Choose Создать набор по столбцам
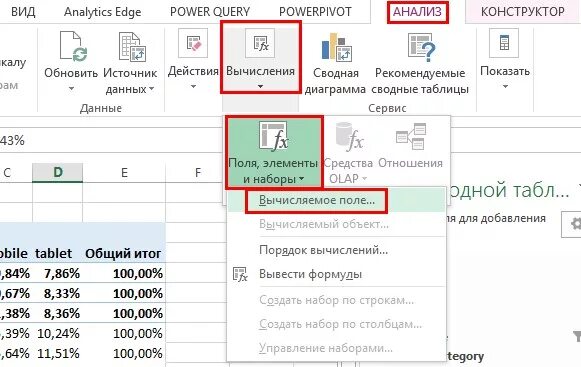Image resolution: width=581 pixels, height=367 pixels. coord(336,324)
